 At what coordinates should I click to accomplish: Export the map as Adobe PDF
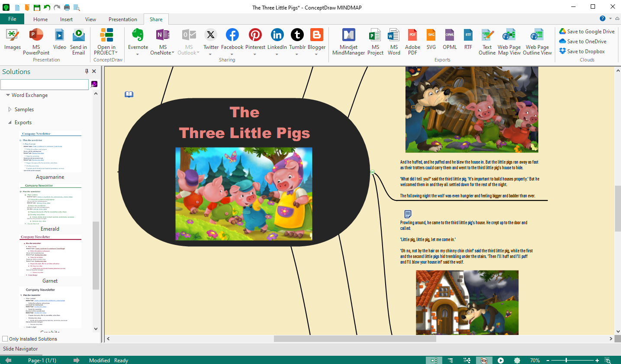tap(412, 42)
